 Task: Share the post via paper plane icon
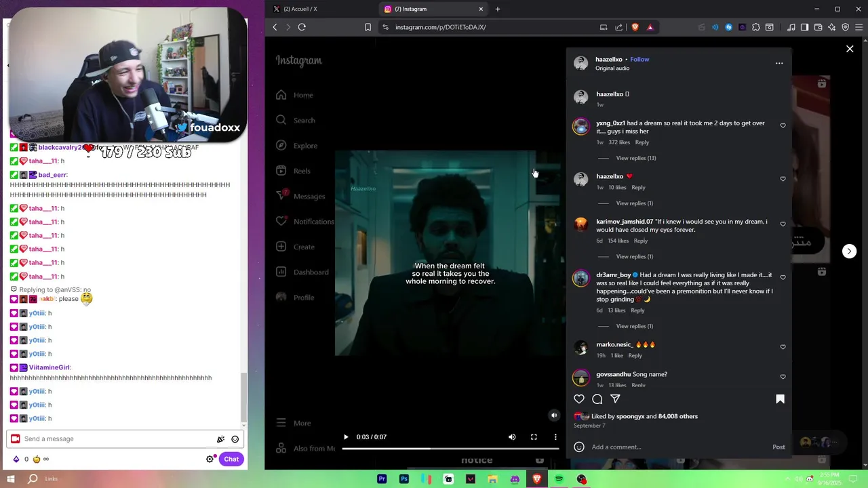pos(615,399)
